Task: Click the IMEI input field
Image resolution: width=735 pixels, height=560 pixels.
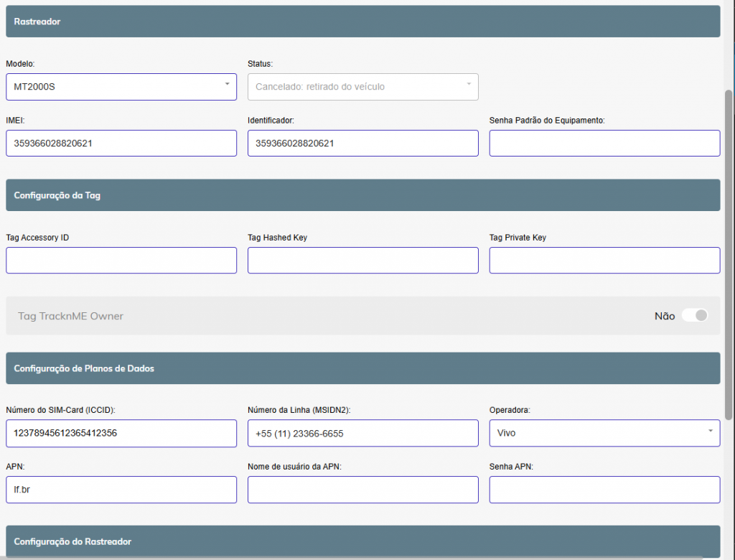Action: pyautogui.click(x=121, y=143)
